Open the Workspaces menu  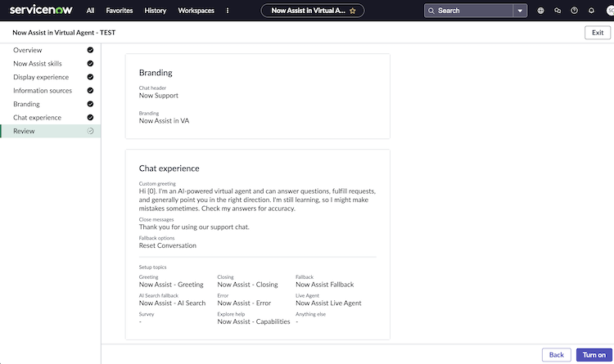[x=196, y=11]
